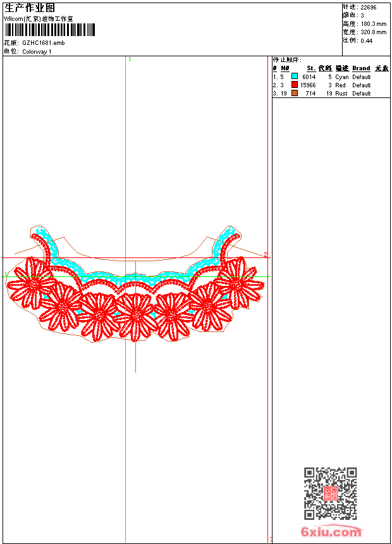
Task: Click the red color swatch in row 2
Action: [x=295, y=84]
